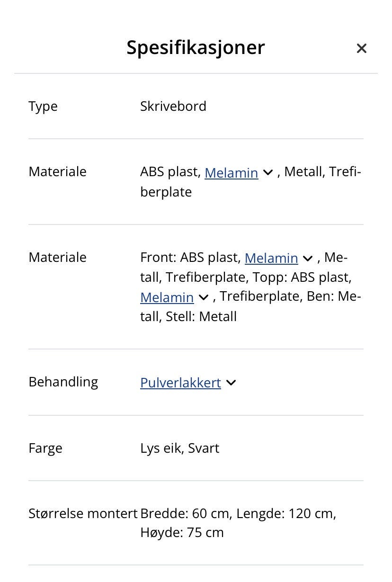Click the expander arrow in the Behandling row

pos(231,383)
